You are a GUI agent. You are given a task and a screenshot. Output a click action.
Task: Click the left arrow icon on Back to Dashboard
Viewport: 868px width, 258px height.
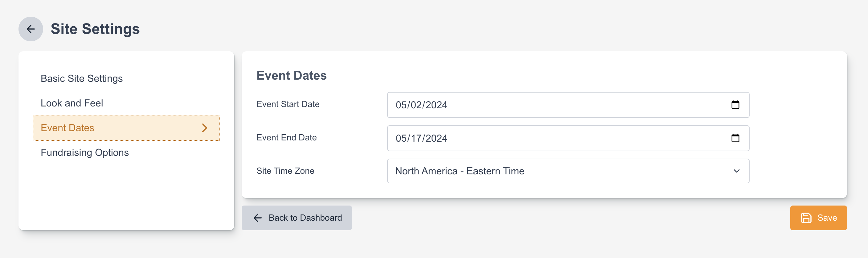257,218
